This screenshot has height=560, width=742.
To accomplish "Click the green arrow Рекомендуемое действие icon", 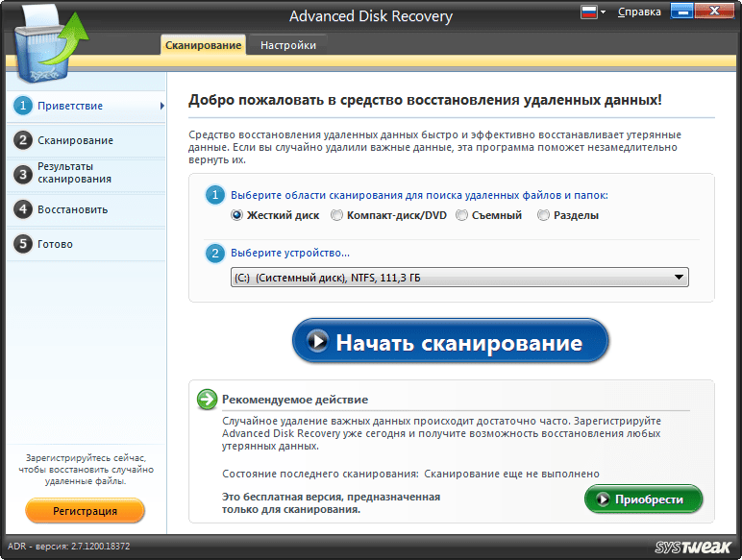I will tap(207, 400).
